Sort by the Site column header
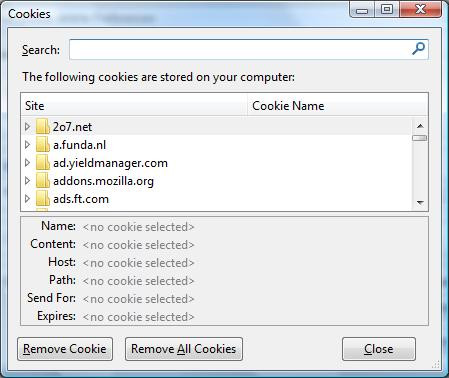The width and height of the screenshot is (449, 378). (134, 105)
